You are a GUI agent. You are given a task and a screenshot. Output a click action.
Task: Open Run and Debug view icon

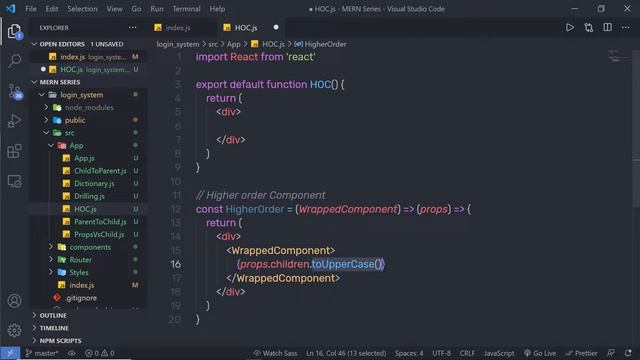coord(14,121)
